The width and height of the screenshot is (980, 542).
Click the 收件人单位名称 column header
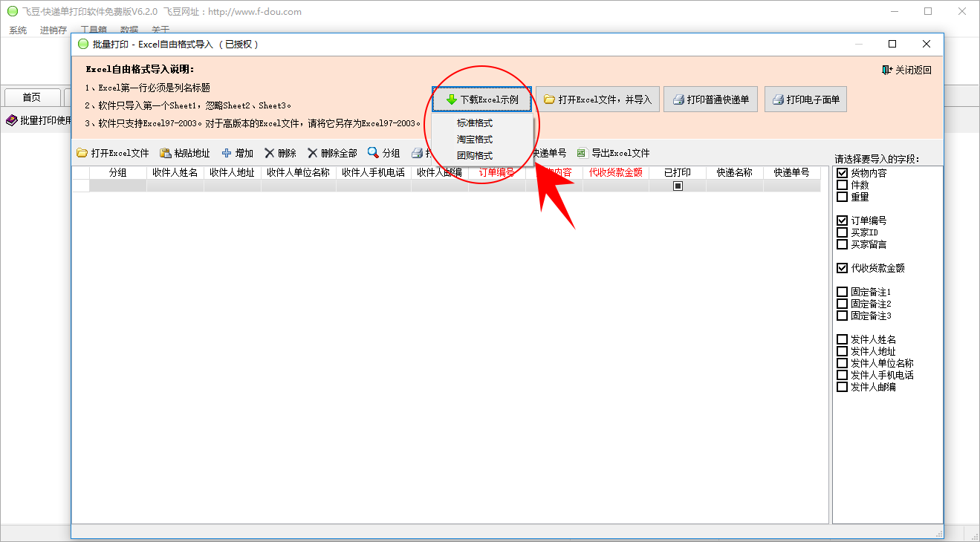click(299, 172)
